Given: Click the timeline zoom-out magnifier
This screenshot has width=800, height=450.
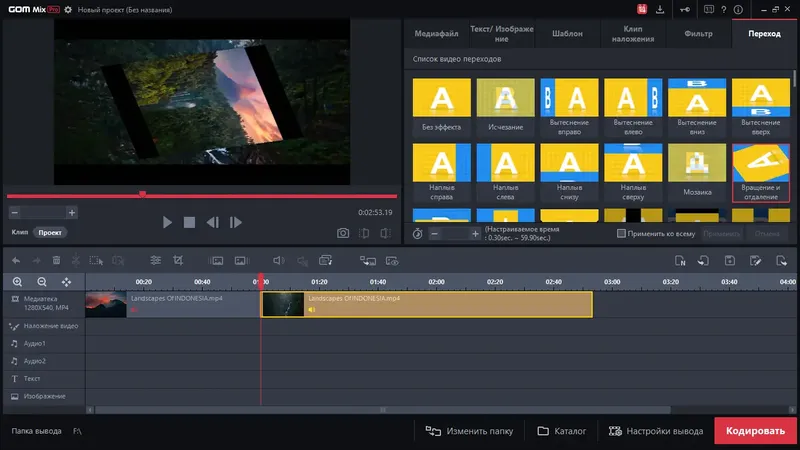Looking at the screenshot, I should coord(42,282).
